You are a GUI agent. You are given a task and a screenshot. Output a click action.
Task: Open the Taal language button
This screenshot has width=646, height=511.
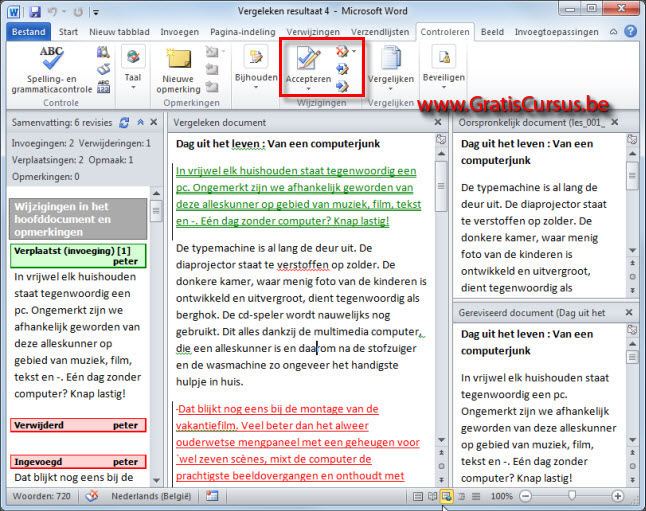[x=133, y=68]
